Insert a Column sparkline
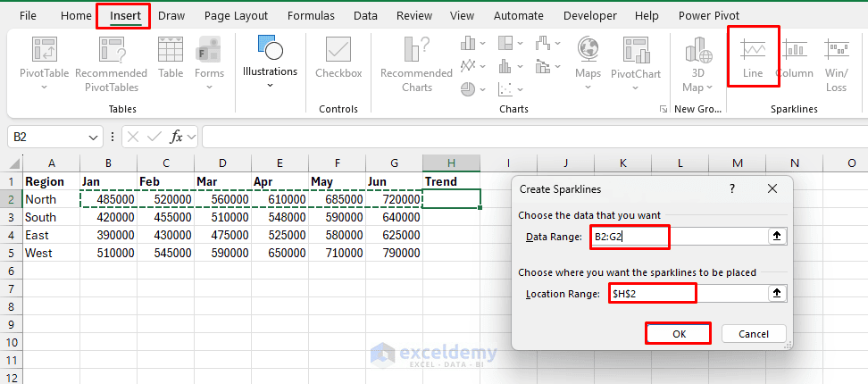The image size is (868, 384). point(795,57)
